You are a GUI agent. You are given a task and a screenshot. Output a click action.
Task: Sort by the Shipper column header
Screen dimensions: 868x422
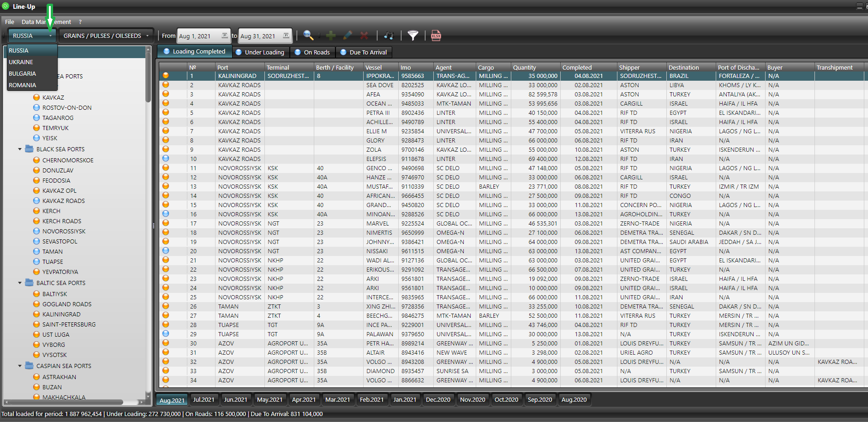(x=641, y=67)
